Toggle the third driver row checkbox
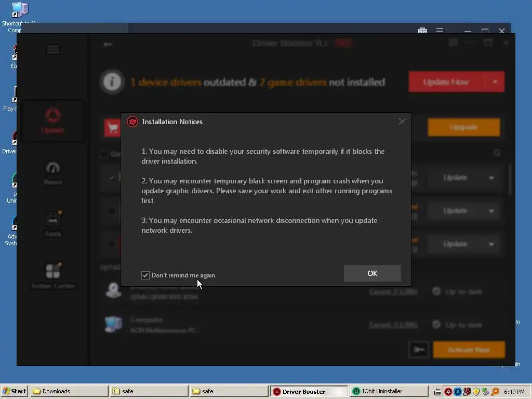Viewport: 532px width, 399px height. click(x=112, y=244)
